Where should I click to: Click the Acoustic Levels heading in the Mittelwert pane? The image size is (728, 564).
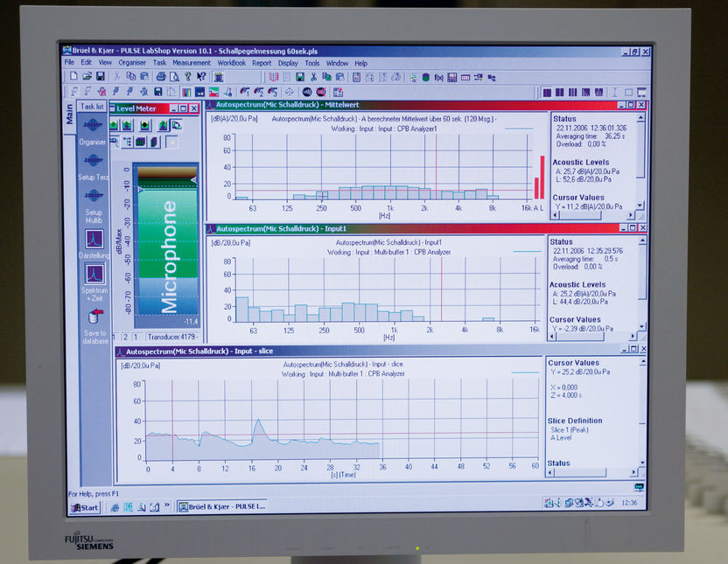(580, 163)
